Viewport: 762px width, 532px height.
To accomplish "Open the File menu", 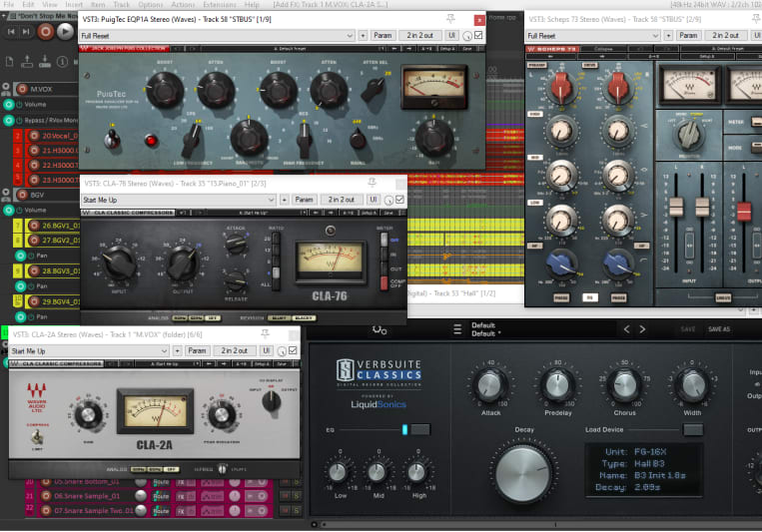I will 9,4.
